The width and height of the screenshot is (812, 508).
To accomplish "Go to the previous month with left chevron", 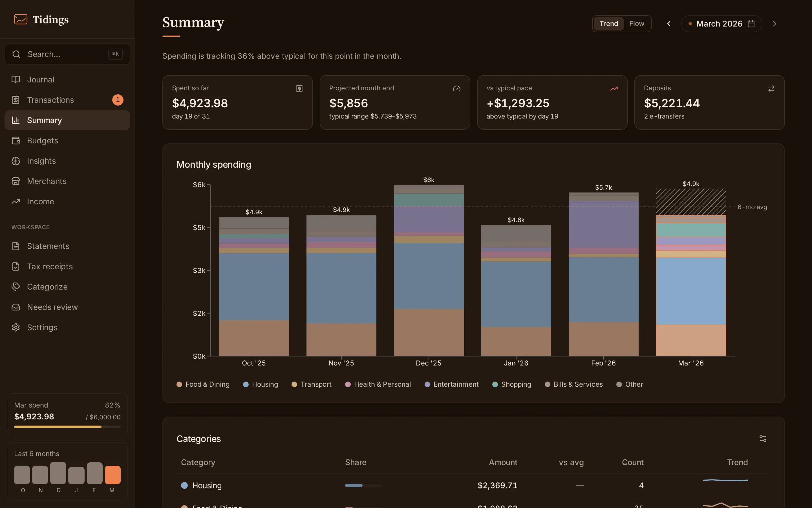I will coord(669,24).
